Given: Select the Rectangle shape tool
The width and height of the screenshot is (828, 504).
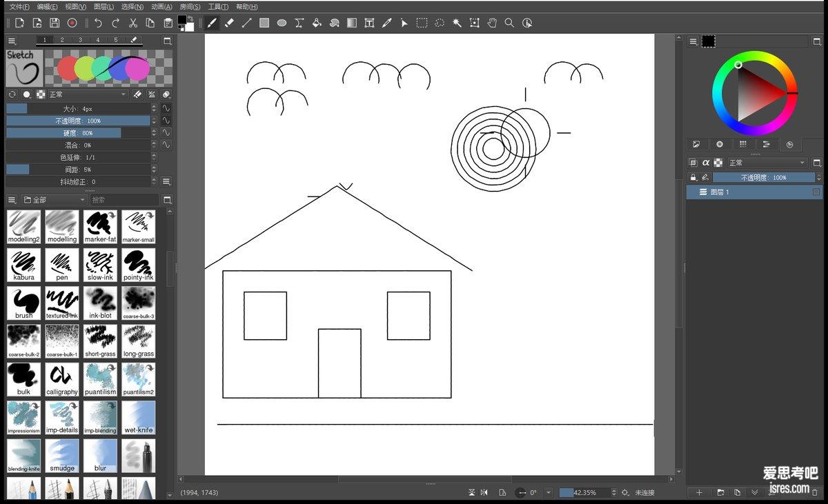Looking at the screenshot, I should (264, 23).
